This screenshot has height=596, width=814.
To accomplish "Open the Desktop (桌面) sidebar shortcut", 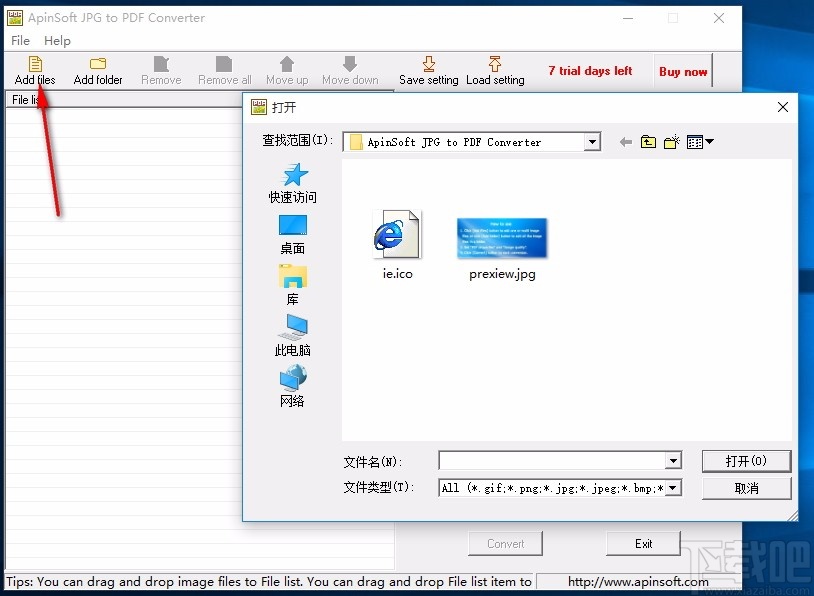I will click(291, 232).
